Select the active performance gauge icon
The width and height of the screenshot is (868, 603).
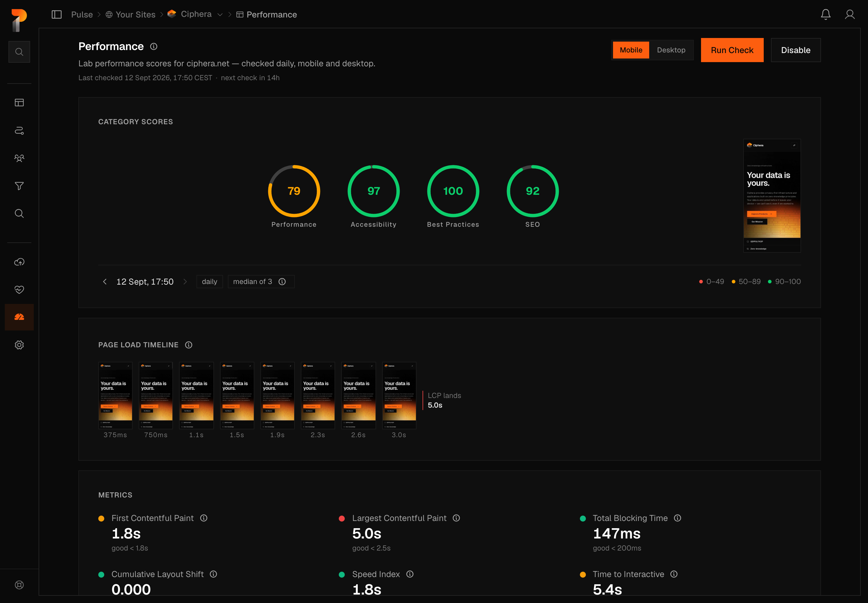(19, 317)
